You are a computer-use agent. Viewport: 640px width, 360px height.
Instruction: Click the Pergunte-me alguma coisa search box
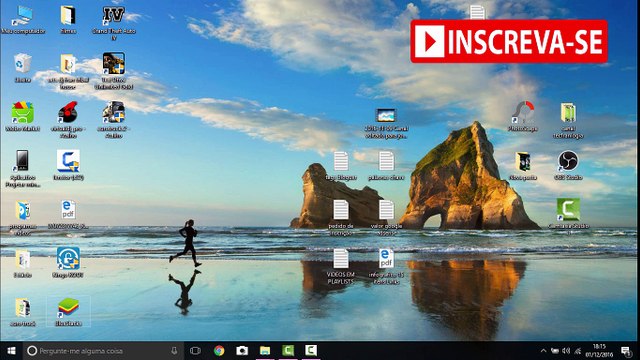(102, 351)
